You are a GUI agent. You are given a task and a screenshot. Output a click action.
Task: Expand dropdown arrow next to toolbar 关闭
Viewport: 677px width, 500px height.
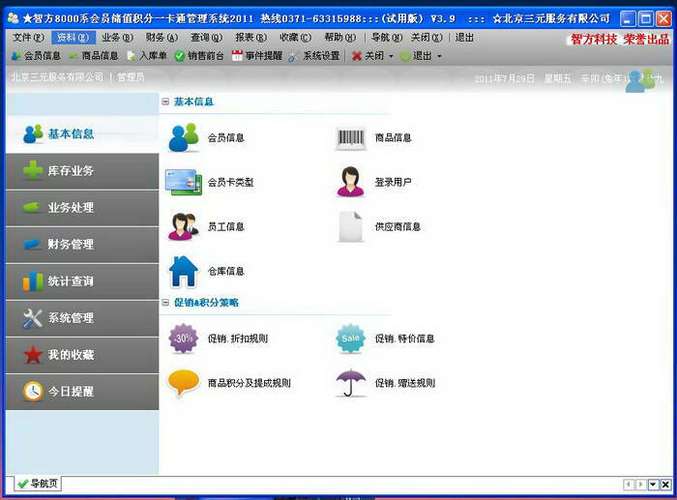point(391,56)
